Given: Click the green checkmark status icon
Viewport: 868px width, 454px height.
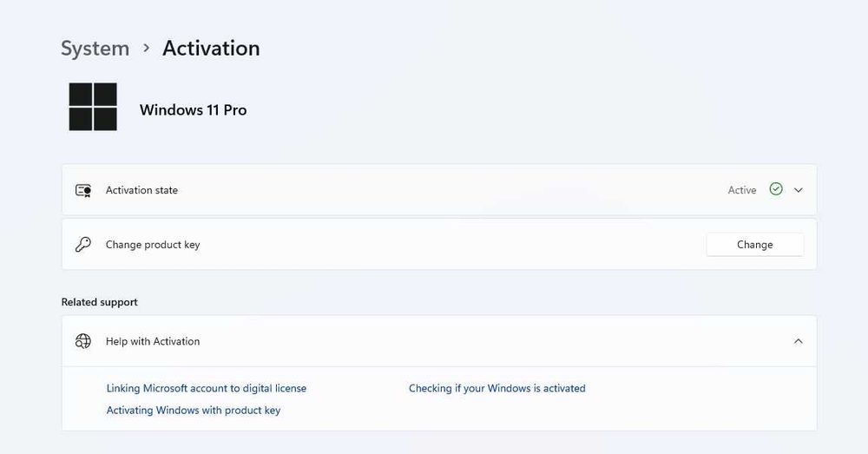Looking at the screenshot, I should pos(776,189).
